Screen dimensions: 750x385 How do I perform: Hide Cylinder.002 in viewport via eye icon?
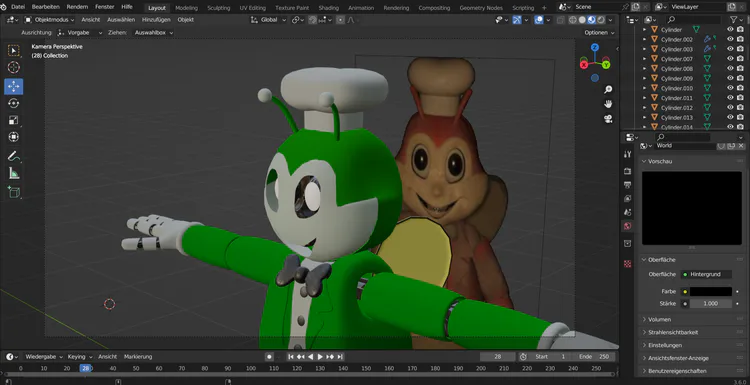(730, 39)
